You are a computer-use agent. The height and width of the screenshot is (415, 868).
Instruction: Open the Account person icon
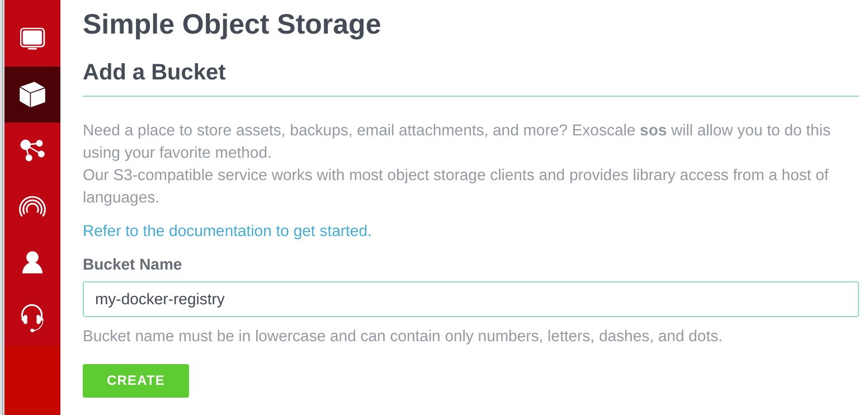32,262
